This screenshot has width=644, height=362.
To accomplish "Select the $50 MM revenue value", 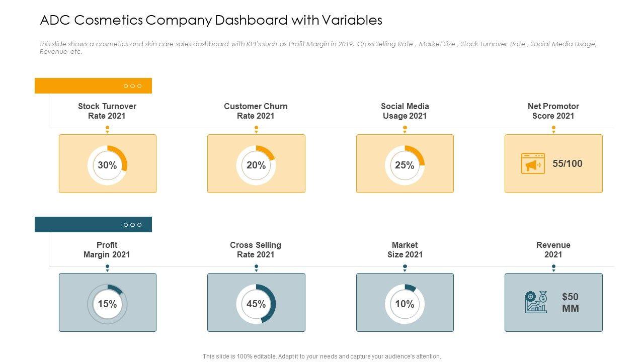I will click(x=570, y=303).
